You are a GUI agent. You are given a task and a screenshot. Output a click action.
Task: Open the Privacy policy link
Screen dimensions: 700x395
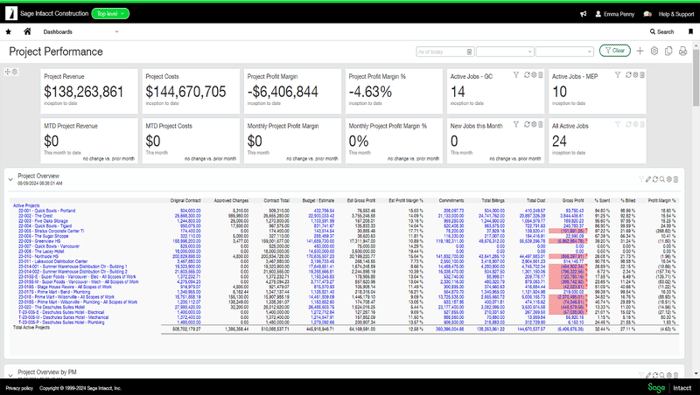[19, 388]
